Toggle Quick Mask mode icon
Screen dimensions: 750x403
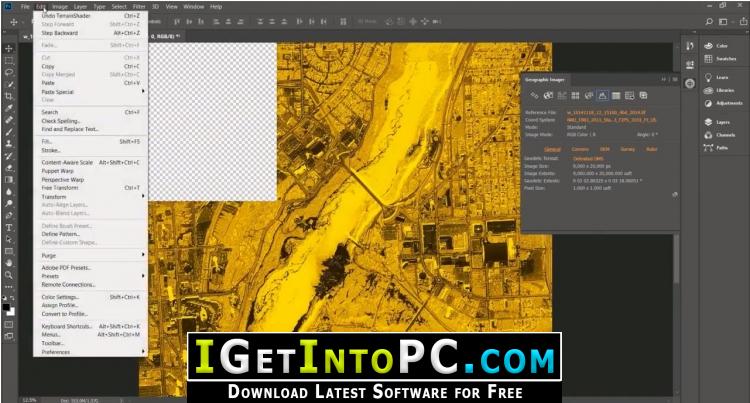click(9, 324)
